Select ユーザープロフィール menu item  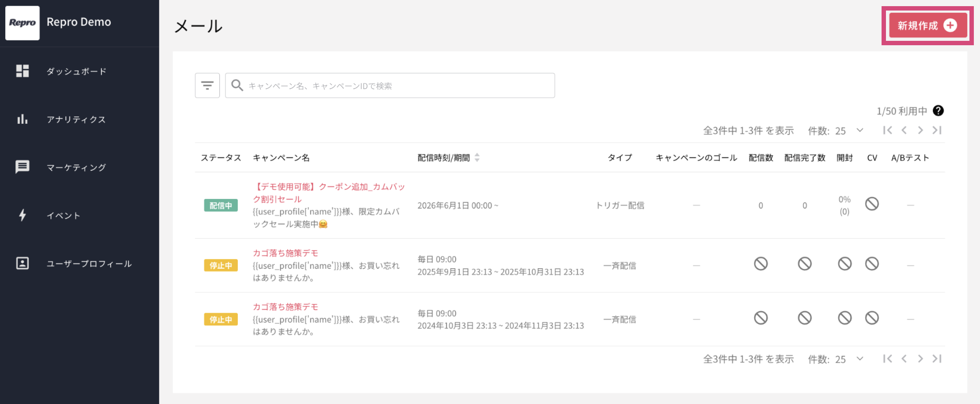point(89,263)
